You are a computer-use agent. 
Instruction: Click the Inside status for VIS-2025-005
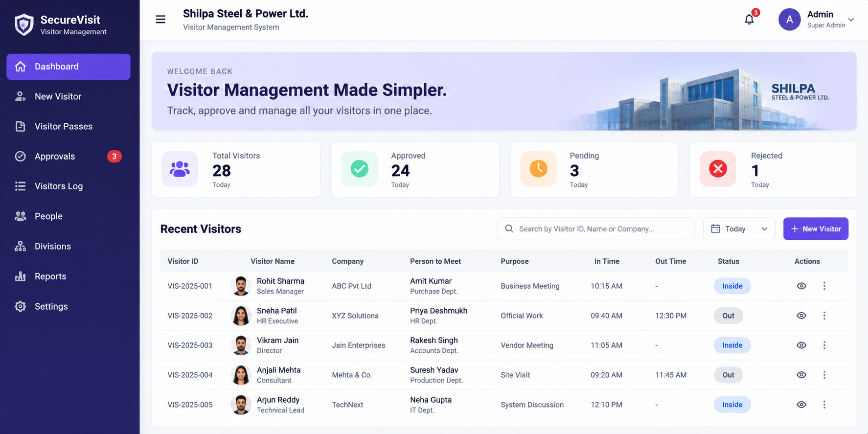(x=732, y=405)
